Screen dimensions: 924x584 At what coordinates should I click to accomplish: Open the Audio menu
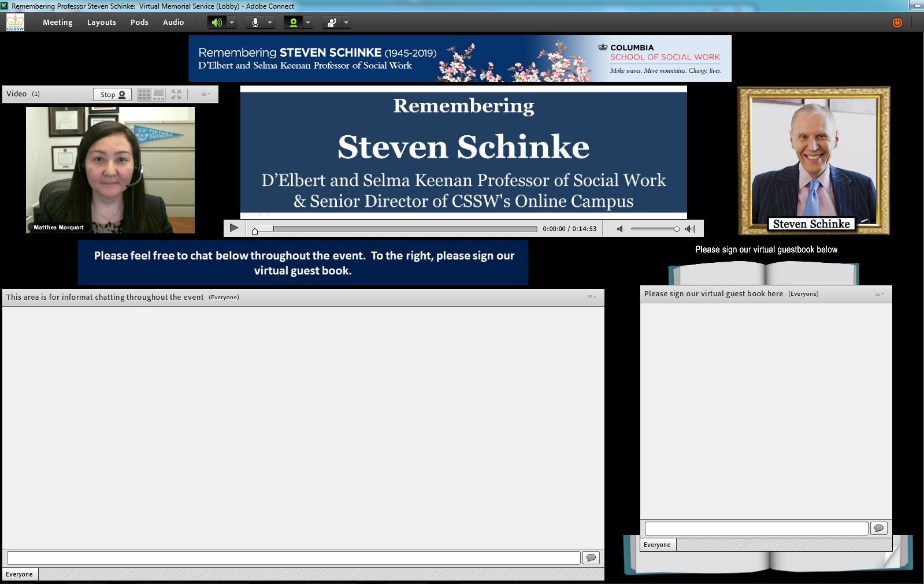[x=173, y=22]
